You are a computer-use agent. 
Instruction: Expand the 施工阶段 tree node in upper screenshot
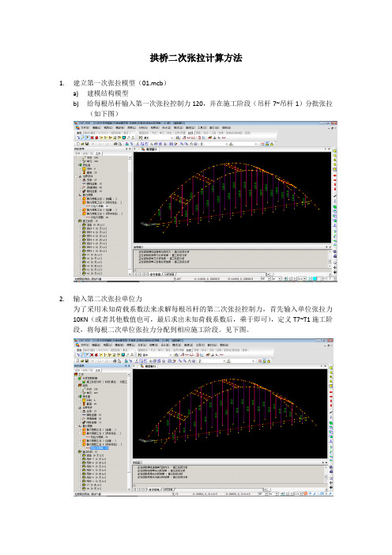pyautogui.click(x=77, y=221)
